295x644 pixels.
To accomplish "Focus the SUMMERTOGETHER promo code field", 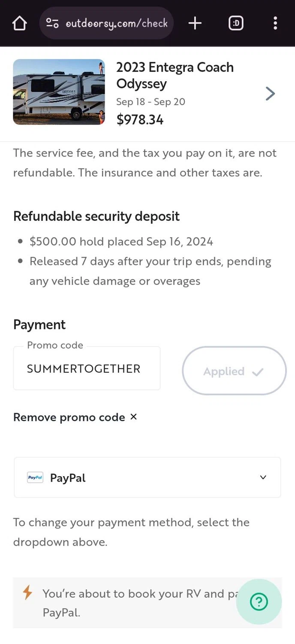I will pos(87,369).
